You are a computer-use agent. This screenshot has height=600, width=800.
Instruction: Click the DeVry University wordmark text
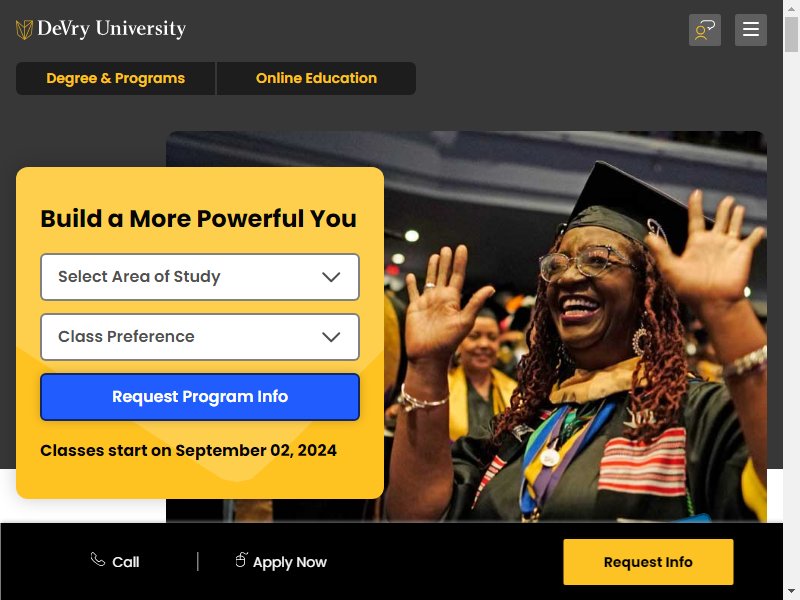(112, 29)
